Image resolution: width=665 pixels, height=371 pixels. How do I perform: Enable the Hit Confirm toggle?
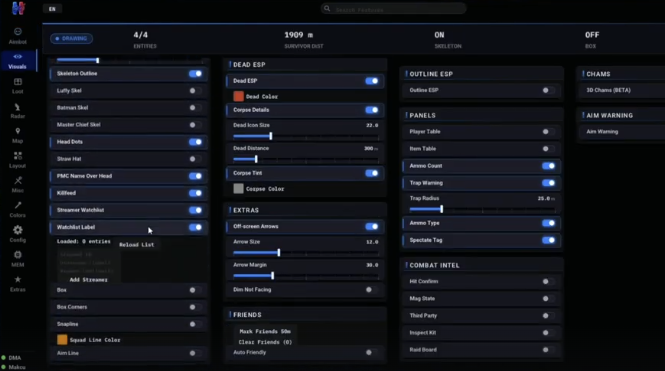tap(548, 282)
